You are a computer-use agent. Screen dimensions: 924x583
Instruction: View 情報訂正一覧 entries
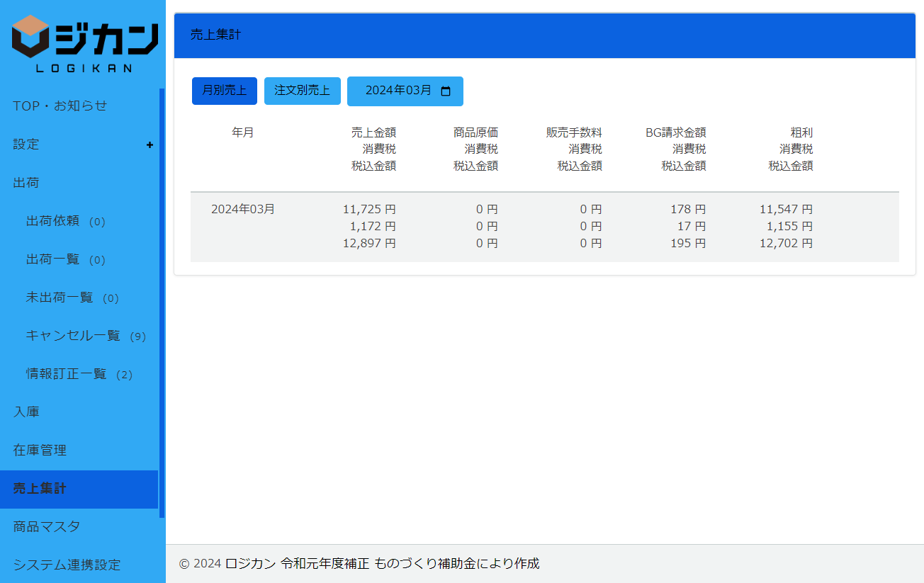[x=67, y=374]
